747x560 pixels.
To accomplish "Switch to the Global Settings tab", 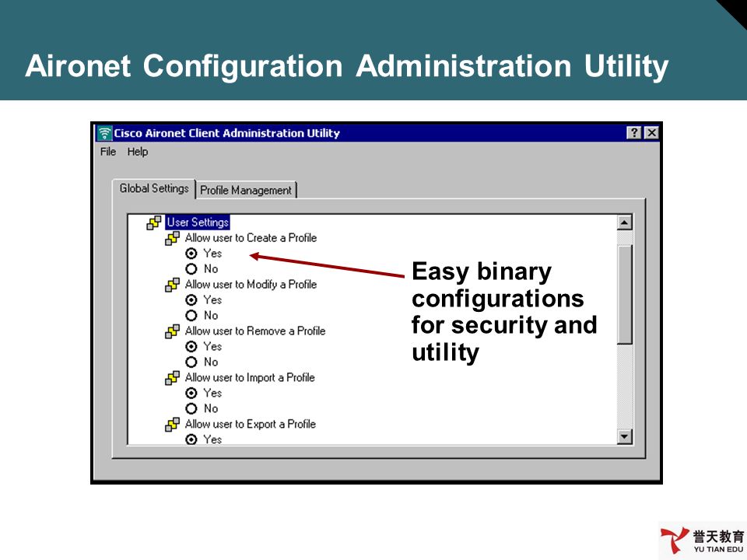I will [x=154, y=188].
